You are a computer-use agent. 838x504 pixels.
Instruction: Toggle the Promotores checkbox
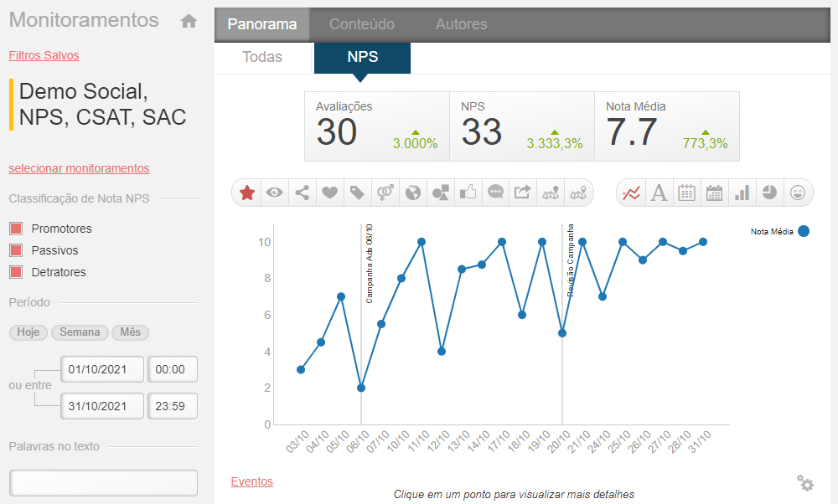(x=15, y=229)
